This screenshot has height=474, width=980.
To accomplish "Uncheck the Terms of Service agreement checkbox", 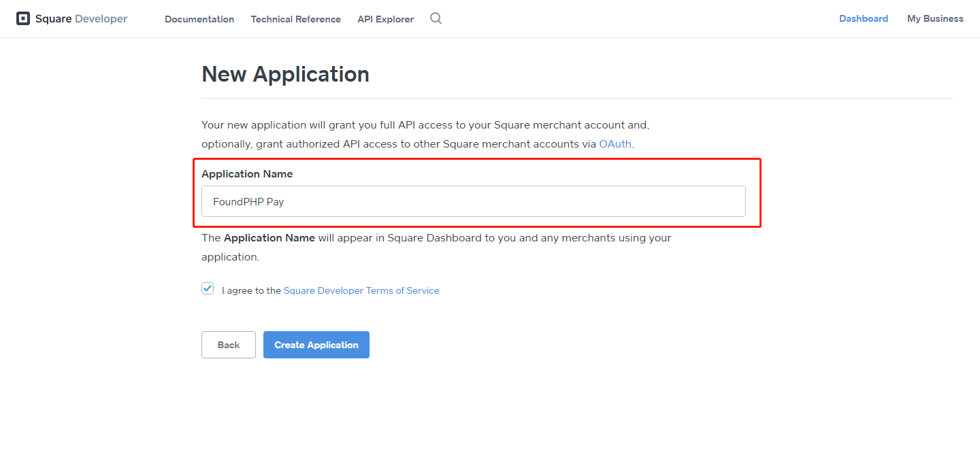I will click(208, 288).
